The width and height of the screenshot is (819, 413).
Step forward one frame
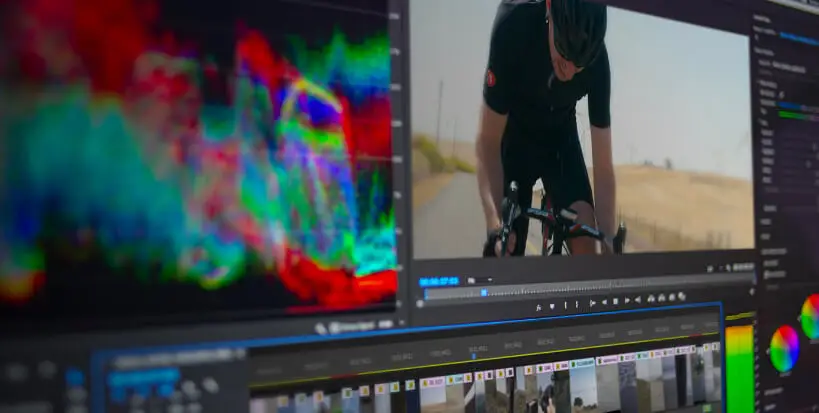coord(627,301)
